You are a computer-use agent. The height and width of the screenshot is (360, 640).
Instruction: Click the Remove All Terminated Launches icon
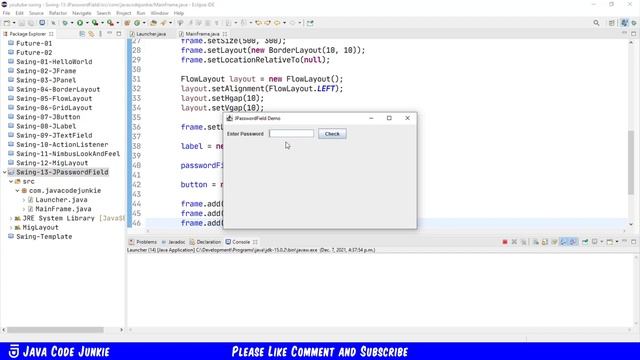pyautogui.click(x=524, y=242)
